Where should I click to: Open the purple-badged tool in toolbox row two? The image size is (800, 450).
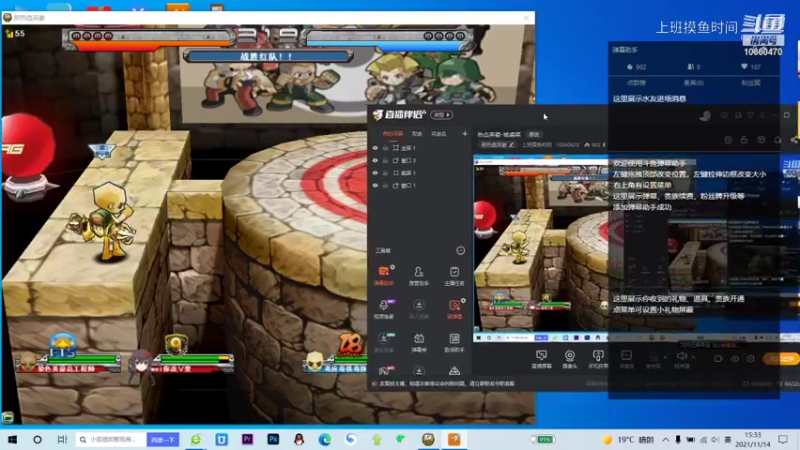pyautogui.click(x=384, y=309)
